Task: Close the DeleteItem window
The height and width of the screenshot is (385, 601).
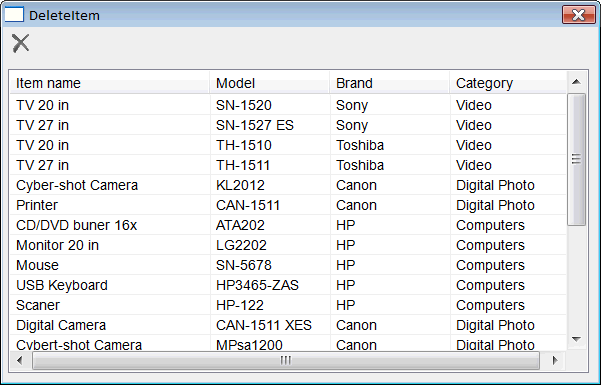Action: coord(579,15)
